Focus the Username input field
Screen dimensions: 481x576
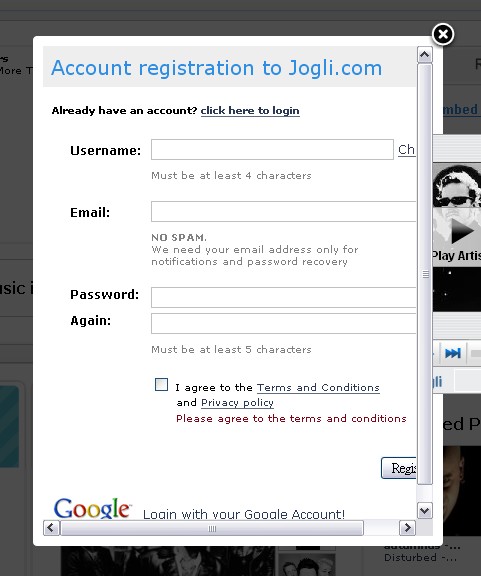pyautogui.click(x=272, y=150)
